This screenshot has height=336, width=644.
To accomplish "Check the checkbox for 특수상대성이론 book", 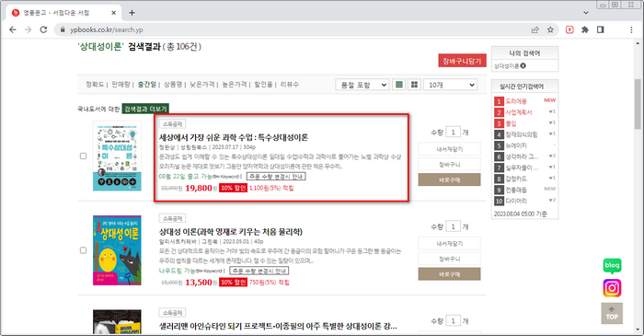I will pyautogui.click(x=83, y=156).
